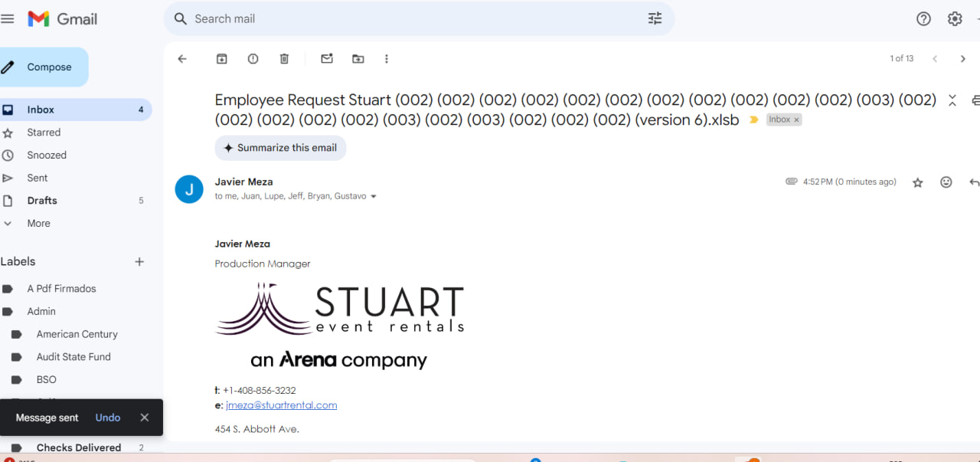Mark the email as unread
980x462 pixels.
[327, 59]
